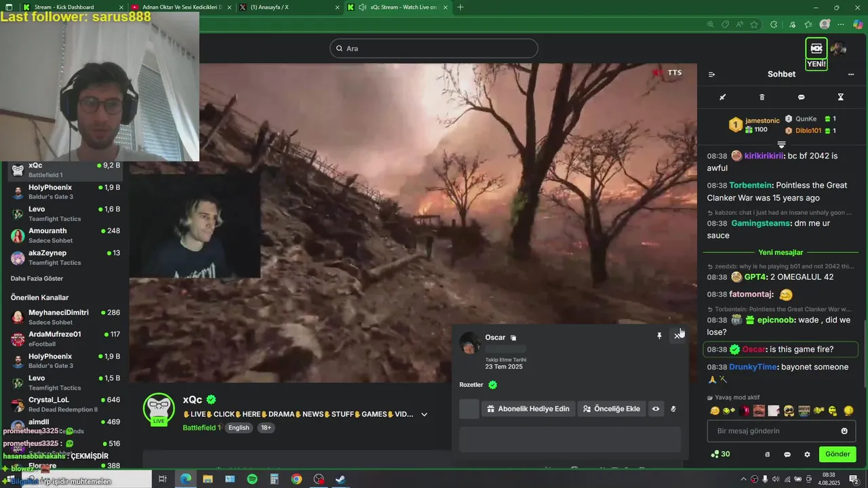The width and height of the screenshot is (868, 488).
Task: Click the green Gönder send button
Action: (x=837, y=454)
